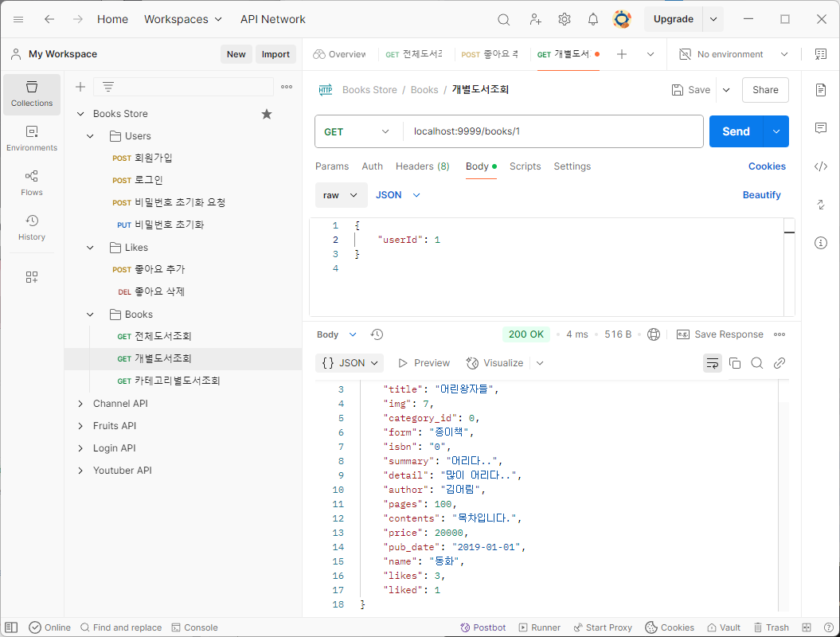Open the search magnifier in header
Screen dimensions: 840x637
pyautogui.click(x=503, y=20)
